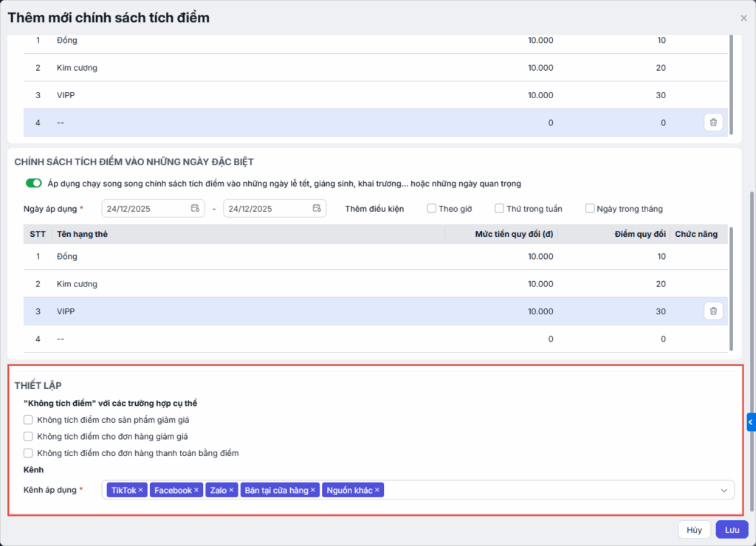Check the Theo giờ condition

point(432,209)
